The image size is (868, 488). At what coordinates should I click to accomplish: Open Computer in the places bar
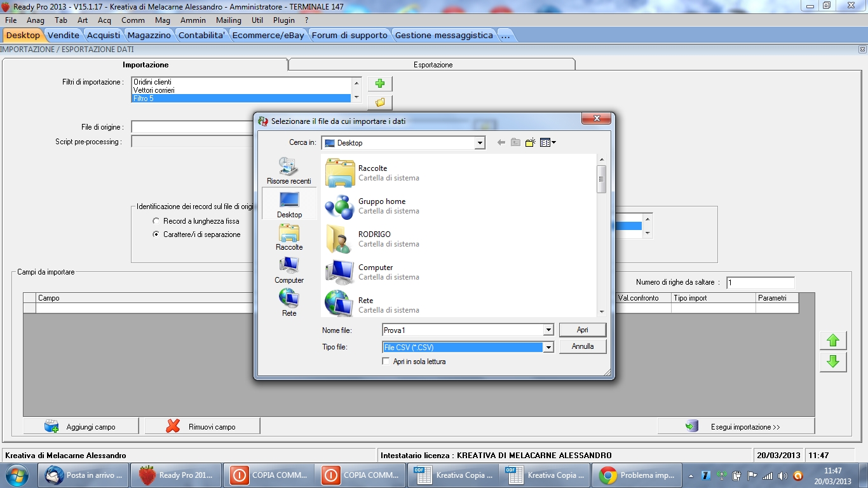pos(289,270)
